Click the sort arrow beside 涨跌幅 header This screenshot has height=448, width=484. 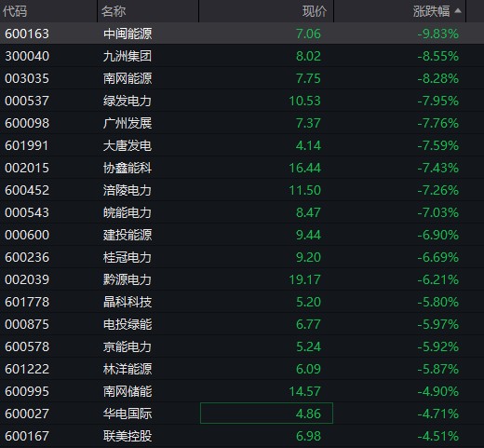(458, 11)
